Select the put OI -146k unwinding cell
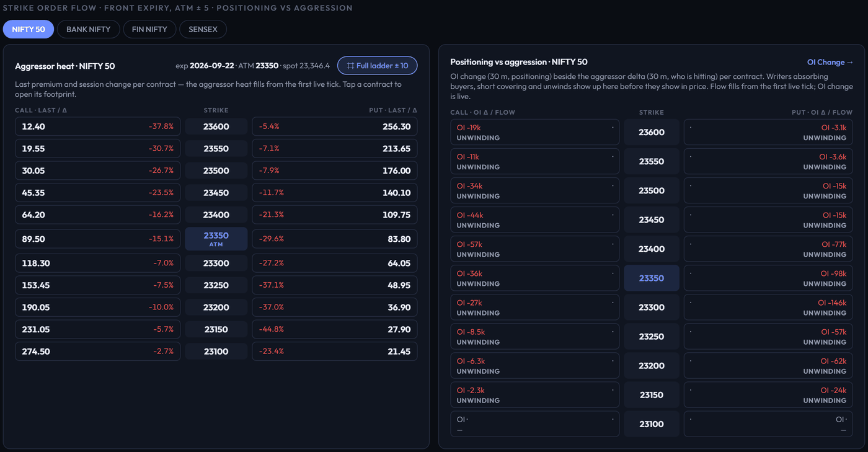Viewport: 868px width, 452px height. click(x=768, y=307)
